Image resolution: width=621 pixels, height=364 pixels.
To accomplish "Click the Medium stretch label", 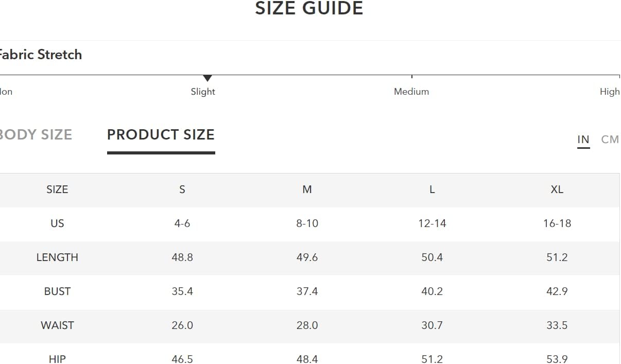I will [x=411, y=92].
